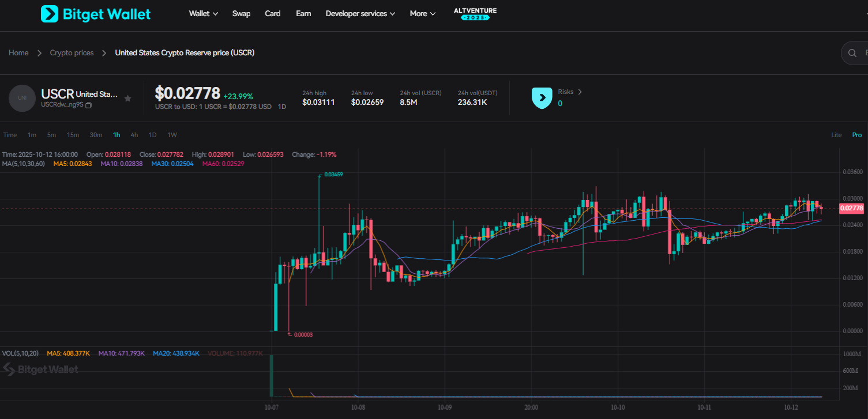Click the Risks count 0
The height and width of the screenshot is (419, 868).
(560, 104)
